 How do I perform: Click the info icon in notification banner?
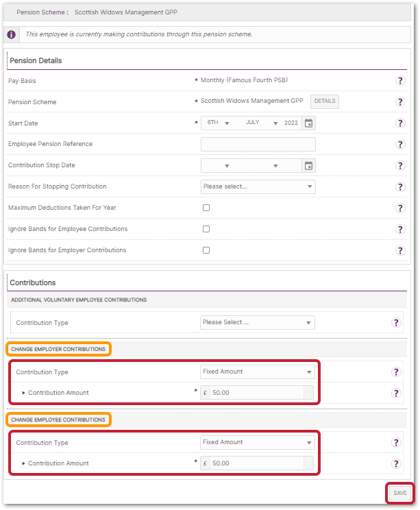coord(10,34)
